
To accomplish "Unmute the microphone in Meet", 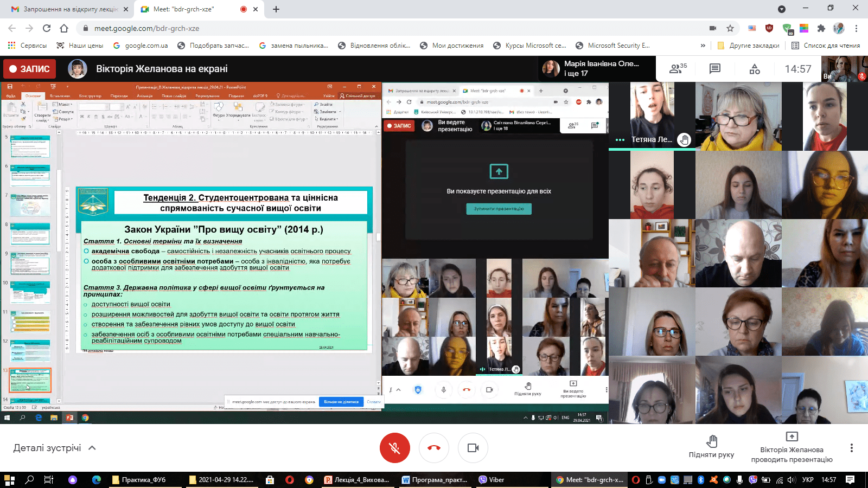I will tap(395, 448).
